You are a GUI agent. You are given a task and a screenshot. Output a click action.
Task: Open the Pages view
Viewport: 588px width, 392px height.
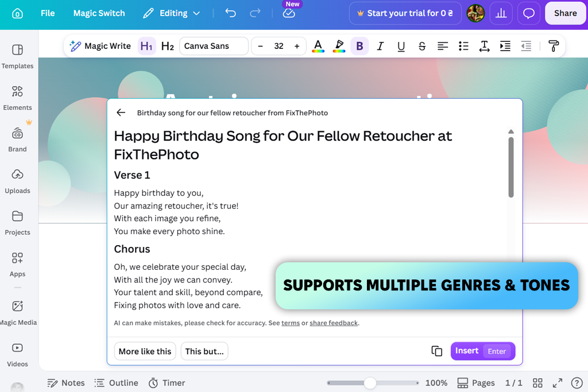point(476,383)
